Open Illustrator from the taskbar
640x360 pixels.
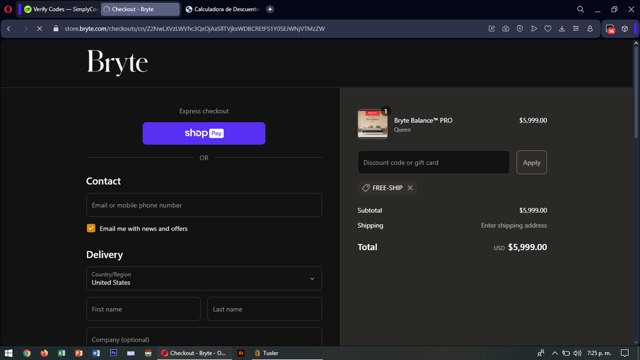[241, 353]
